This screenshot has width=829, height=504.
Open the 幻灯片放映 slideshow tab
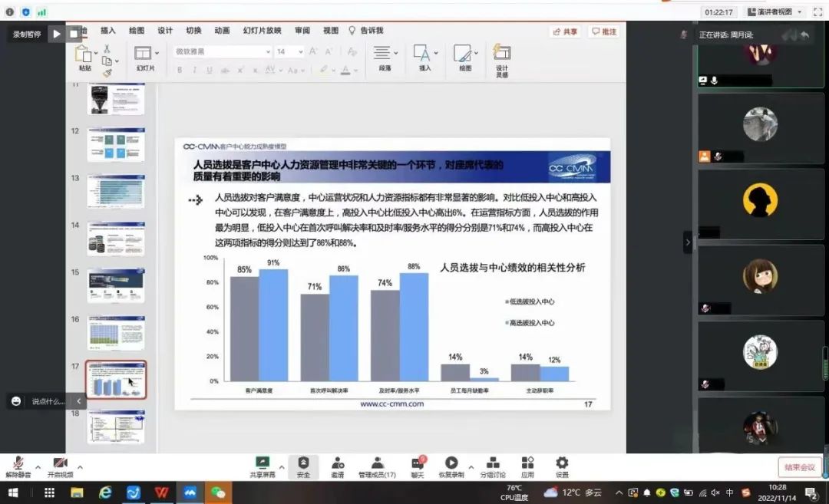(263, 31)
